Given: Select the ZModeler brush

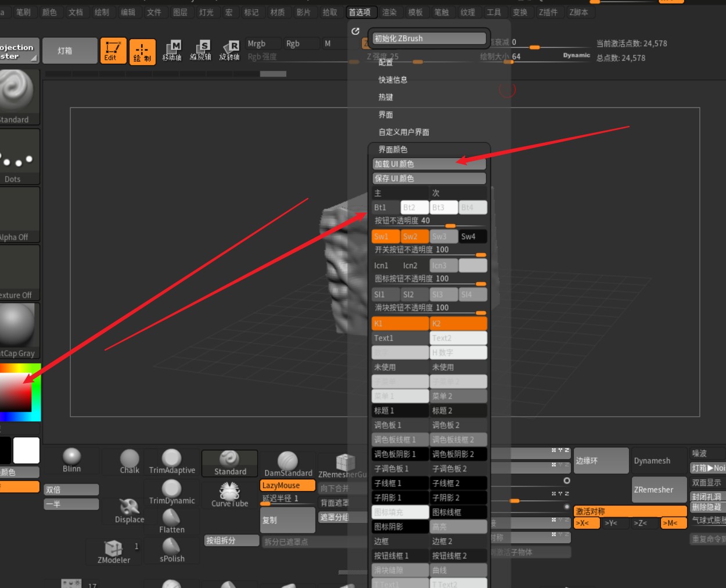Looking at the screenshot, I should click(113, 551).
